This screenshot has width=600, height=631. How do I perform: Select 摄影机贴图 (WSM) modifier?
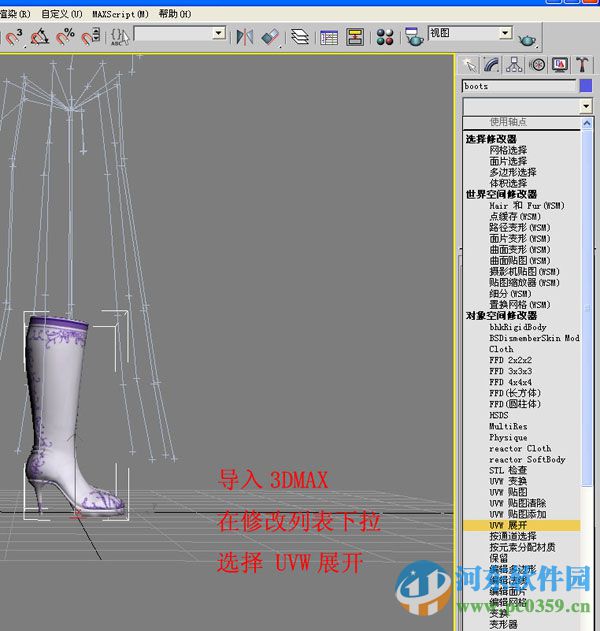click(x=524, y=272)
